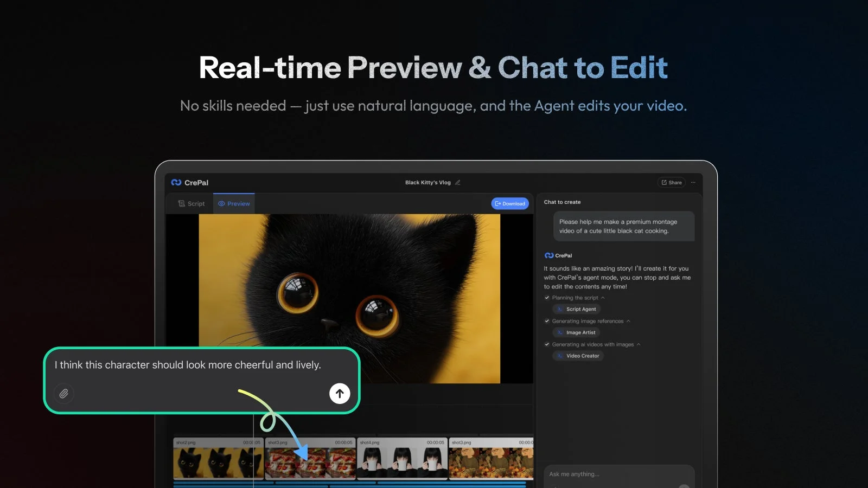Click checkmark beside Generating ai videos with images
868x488 pixels.
(x=547, y=344)
